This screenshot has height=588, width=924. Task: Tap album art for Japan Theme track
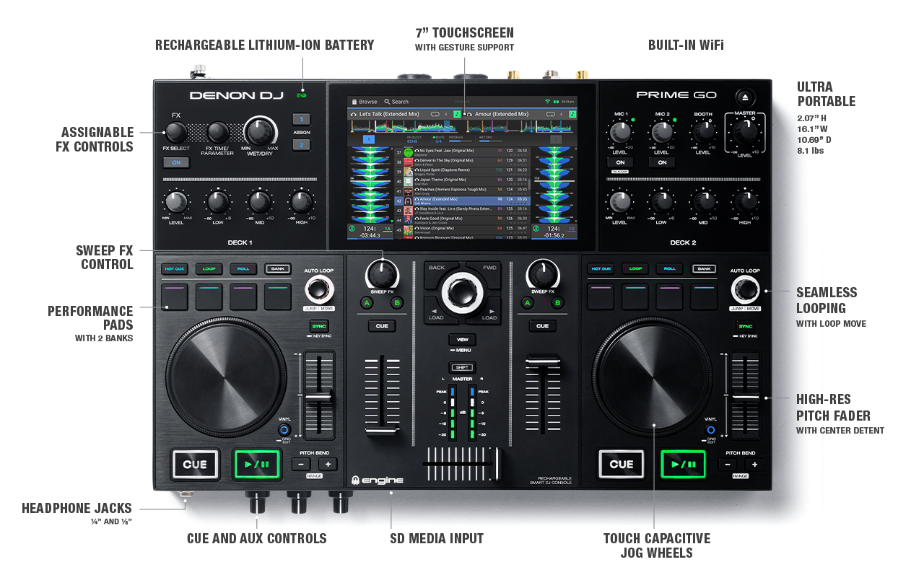409,181
